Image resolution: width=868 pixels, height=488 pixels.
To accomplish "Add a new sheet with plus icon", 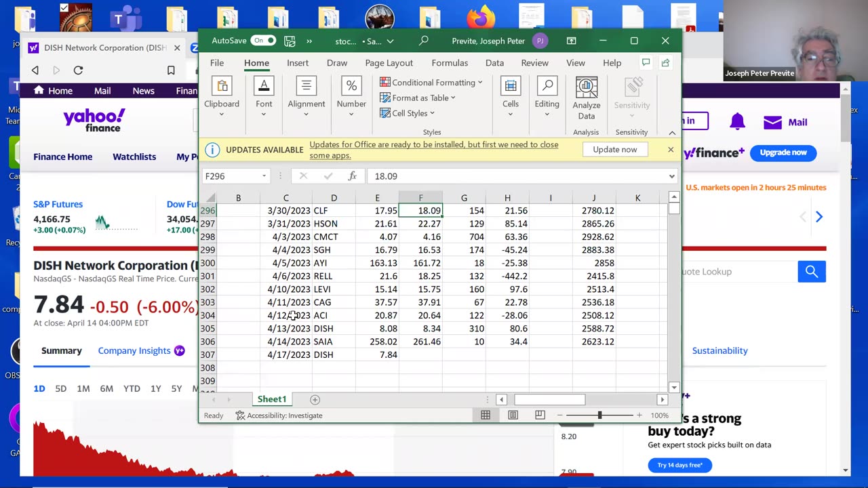I will pos(315,400).
